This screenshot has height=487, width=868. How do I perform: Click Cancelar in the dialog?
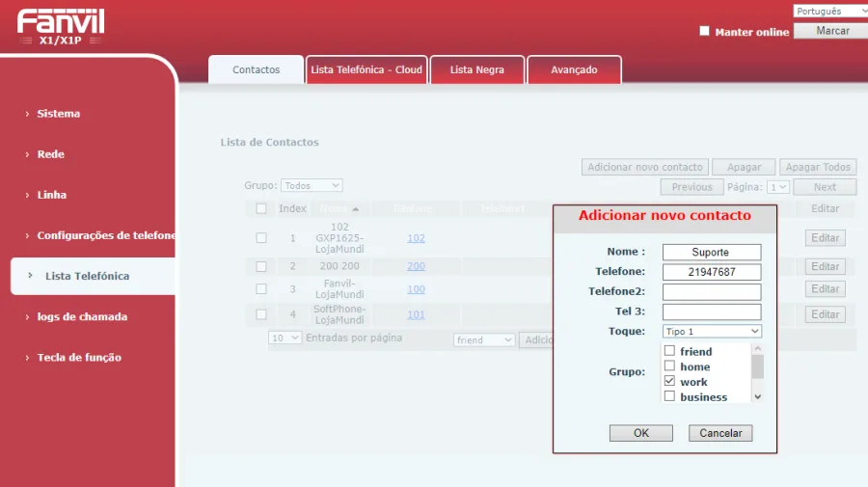720,433
